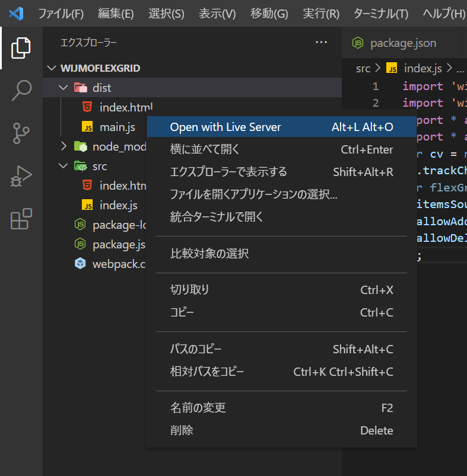Open the ファイル(F) menu
The height and width of the screenshot is (476, 467).
[61, 14]
